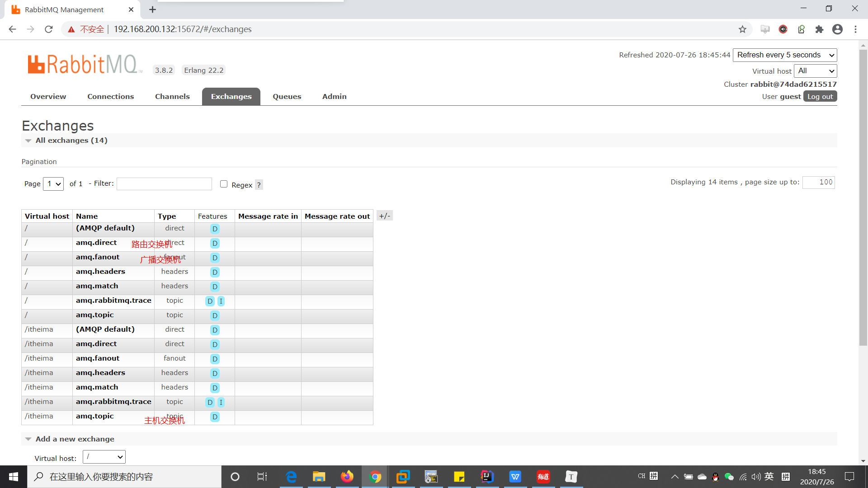
Task: Open the Chrome extensions puzzle icon
Action: [819, 29]
